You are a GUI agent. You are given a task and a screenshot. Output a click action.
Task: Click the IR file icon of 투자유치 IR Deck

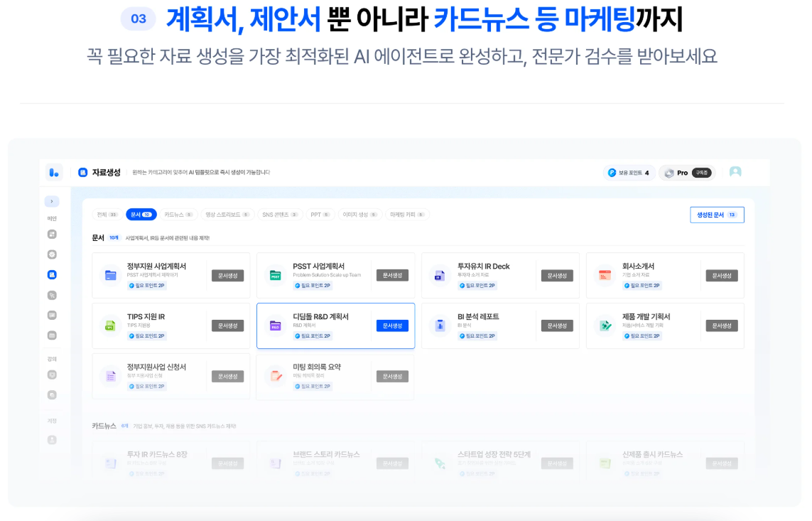[x=440, y=276]
